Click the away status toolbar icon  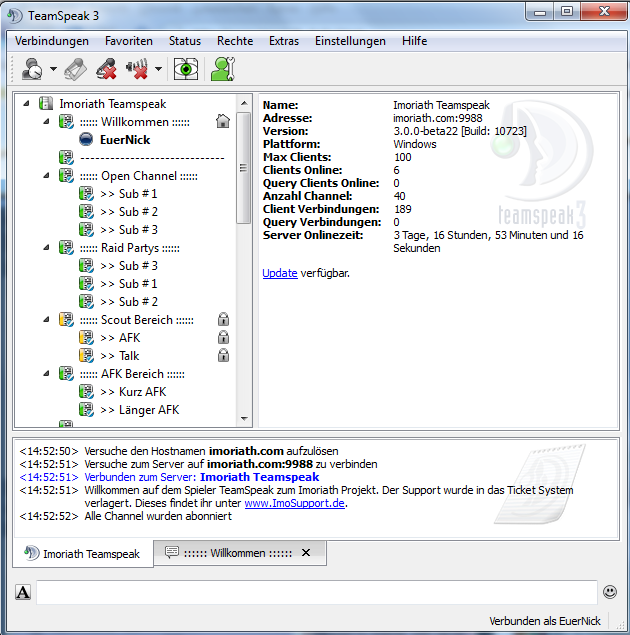click(30, 69)
